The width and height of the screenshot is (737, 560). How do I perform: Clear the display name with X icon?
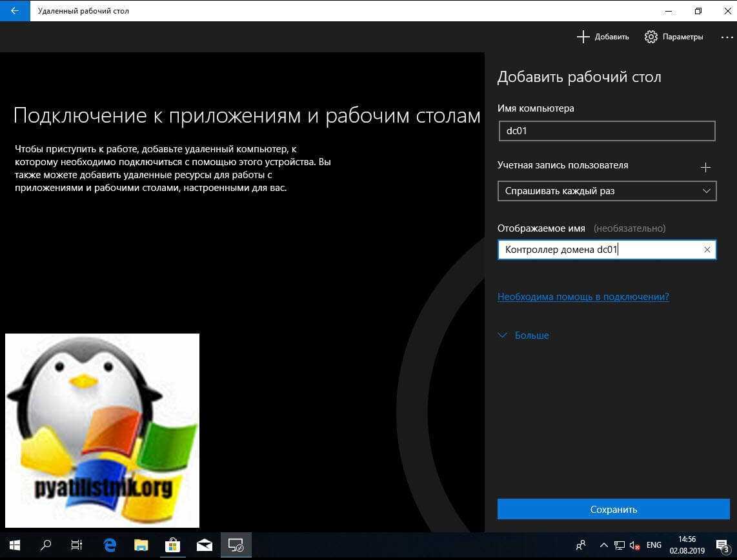[707, 250]
